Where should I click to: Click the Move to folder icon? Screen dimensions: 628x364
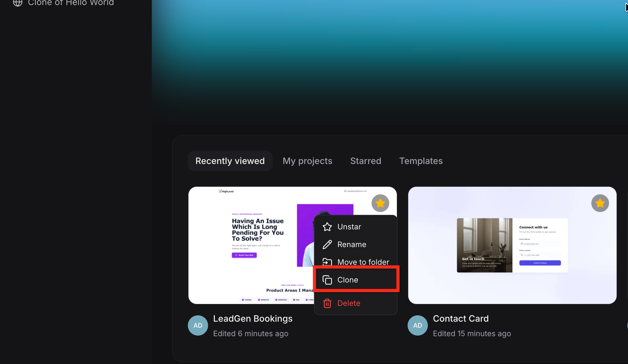pos(327,262)
